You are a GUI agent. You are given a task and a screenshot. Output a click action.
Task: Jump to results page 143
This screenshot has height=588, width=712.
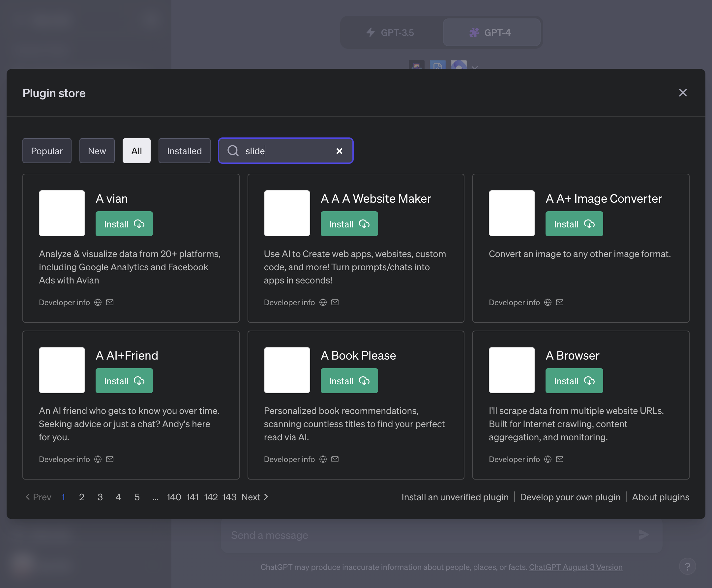click(x=229, y=497)
